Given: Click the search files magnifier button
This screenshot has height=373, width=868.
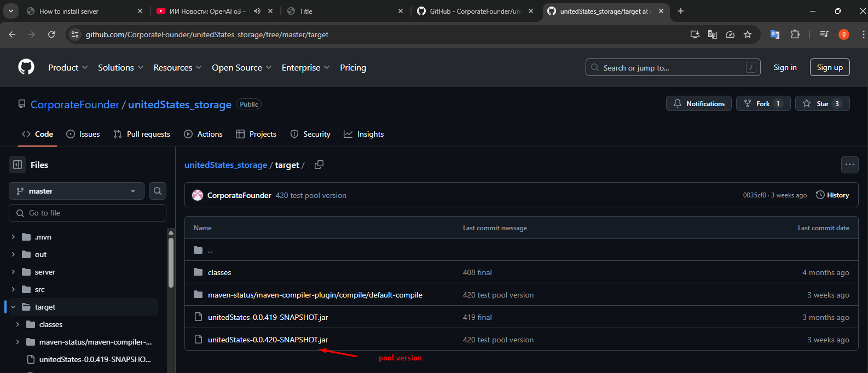Looking at the screenshot, I should tap(158, 191).
